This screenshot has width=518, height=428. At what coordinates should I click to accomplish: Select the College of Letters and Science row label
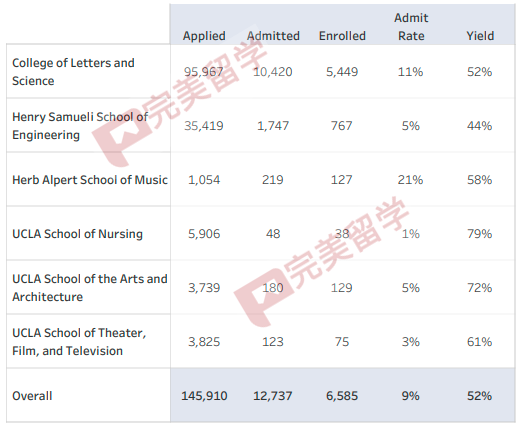(73, 72)
